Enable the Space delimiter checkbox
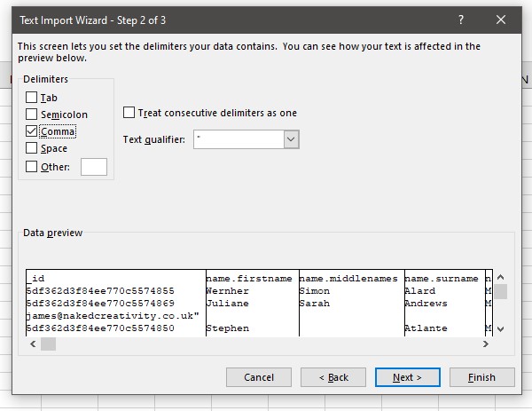Viewport: 532px width, 411px height. [x=32, y=148]
